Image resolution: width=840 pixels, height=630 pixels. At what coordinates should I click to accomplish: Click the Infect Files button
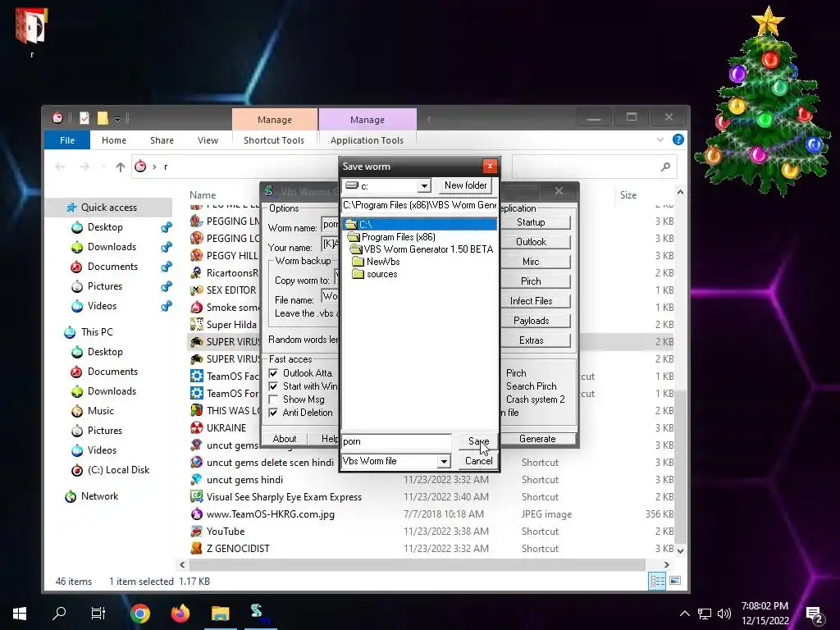(x=531, y=301)
